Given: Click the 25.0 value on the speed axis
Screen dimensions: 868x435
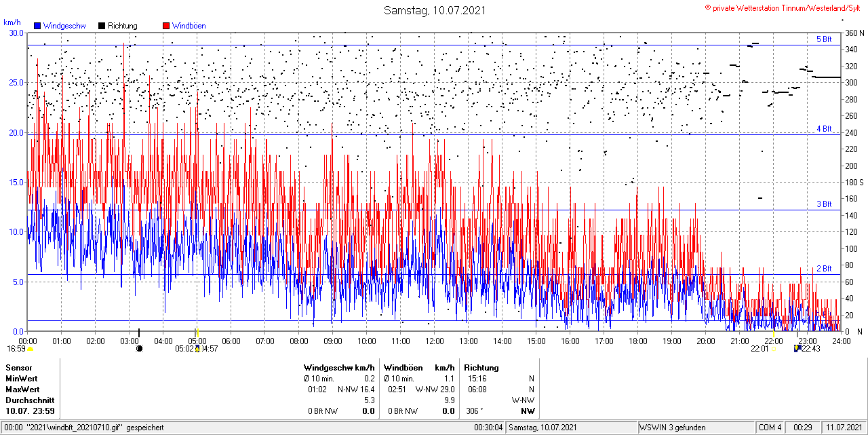Looking at the screenshot, I should click(16, 82).
